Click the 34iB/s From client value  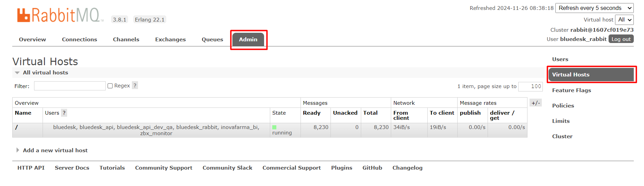[x=401, y=127]
